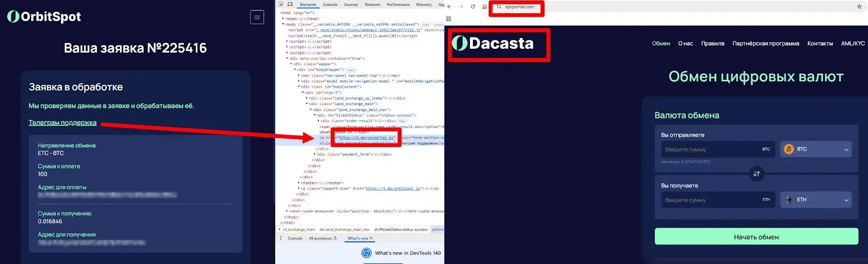The width and height of the screenshot is (868, 264).
Task: Reload the xpcportal.com page
Action: tap(473, 7)
